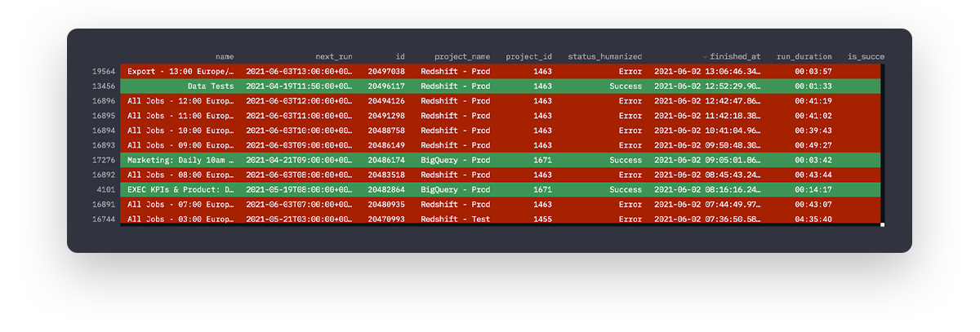The width and height of the screenshot is (980, 332).
Task: Click the 'All Jobs - 12:00 Europ' cell
Action: pos(180,101)
